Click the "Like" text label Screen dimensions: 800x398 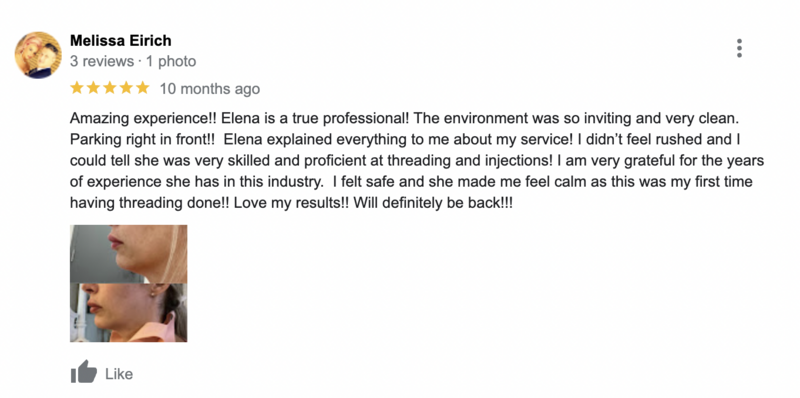pyautogui.click(x=119, y=374)
